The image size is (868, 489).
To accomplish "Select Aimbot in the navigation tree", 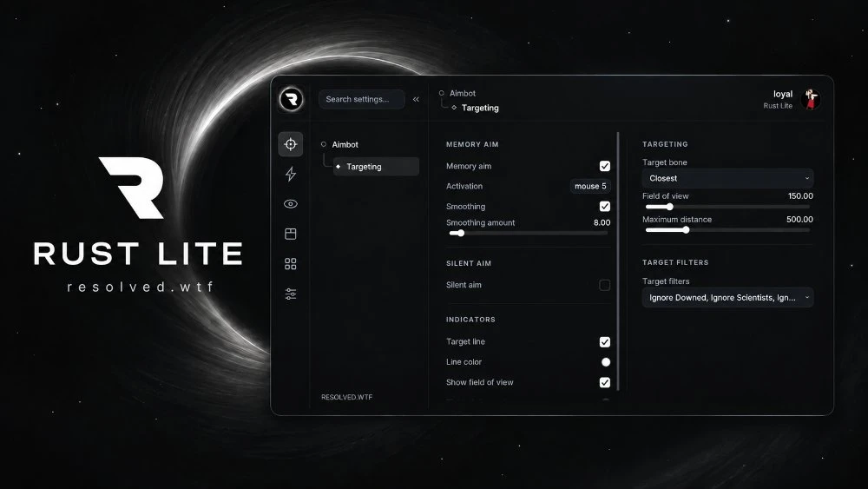I will click(345, 144).
